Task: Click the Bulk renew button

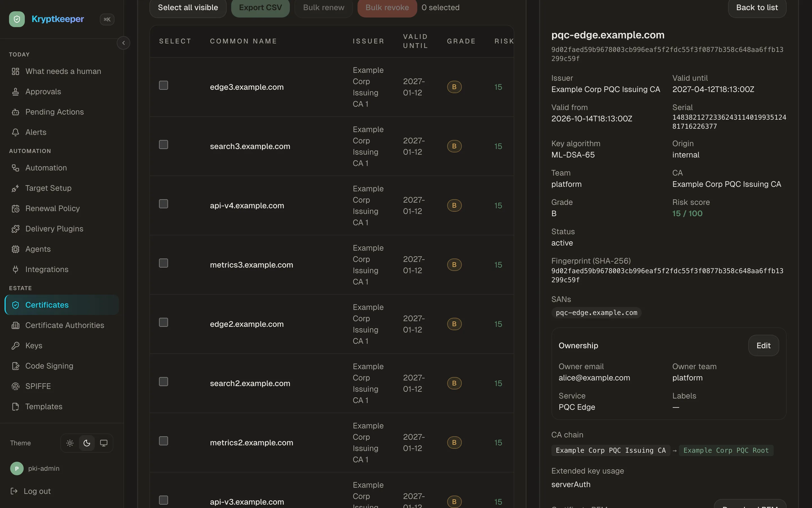Action: pyautogui.click(x=323, y=7)
